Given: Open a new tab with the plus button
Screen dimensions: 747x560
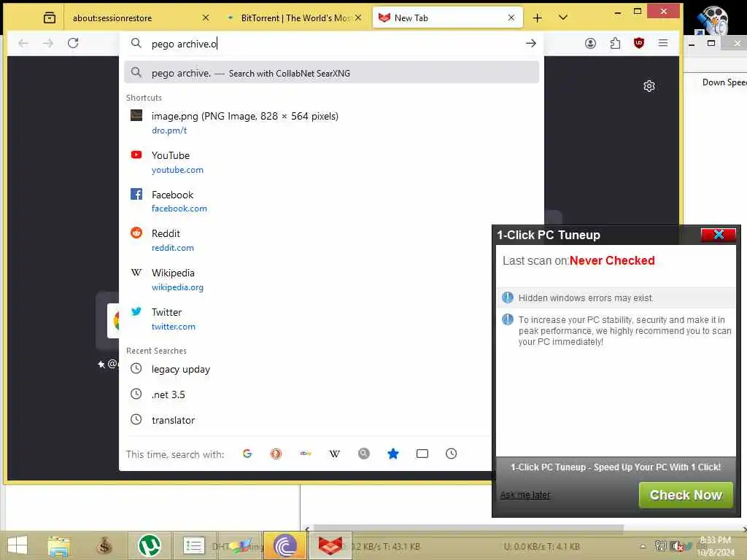Looking at the screenshot, I should (x=538, y=18).
